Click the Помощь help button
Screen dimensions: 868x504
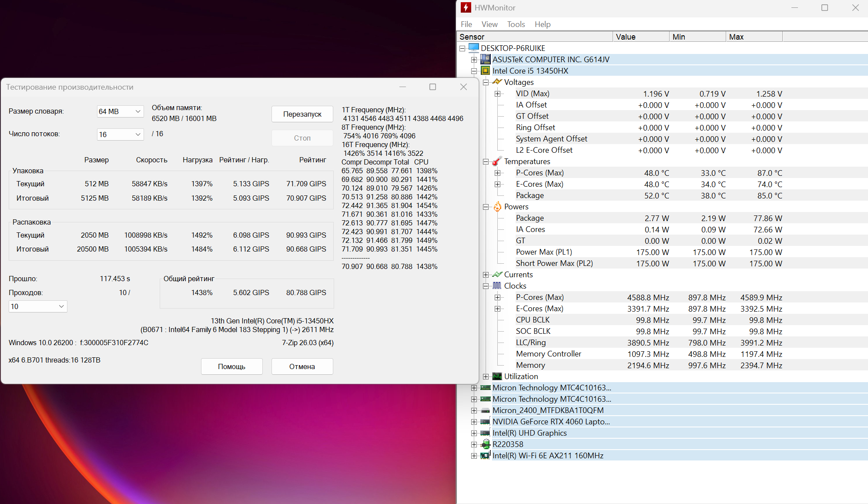[231, 366]
